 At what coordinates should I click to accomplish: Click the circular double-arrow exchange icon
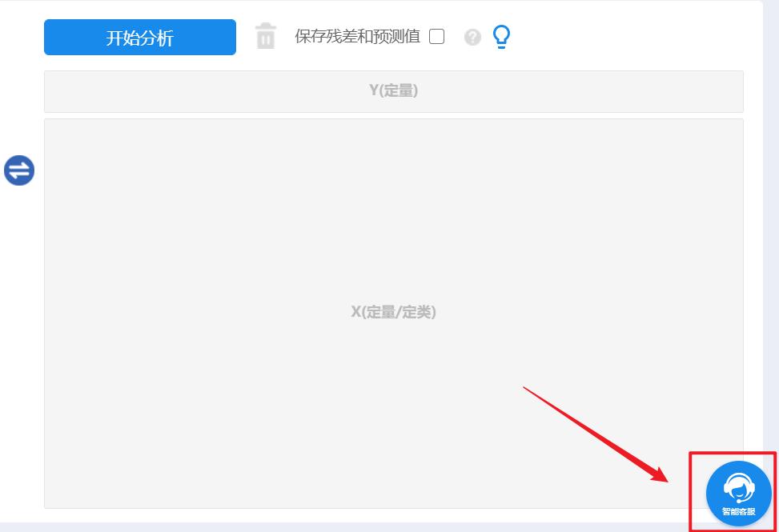[x=18, y=170]
